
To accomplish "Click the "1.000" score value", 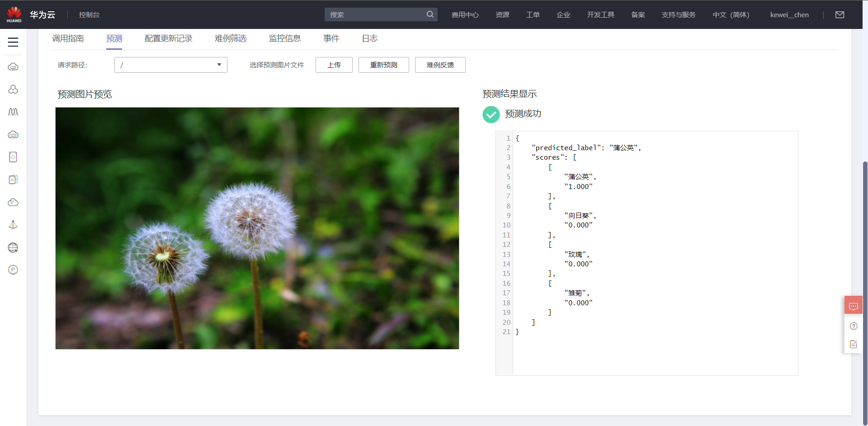I will [x=578, y=187].
